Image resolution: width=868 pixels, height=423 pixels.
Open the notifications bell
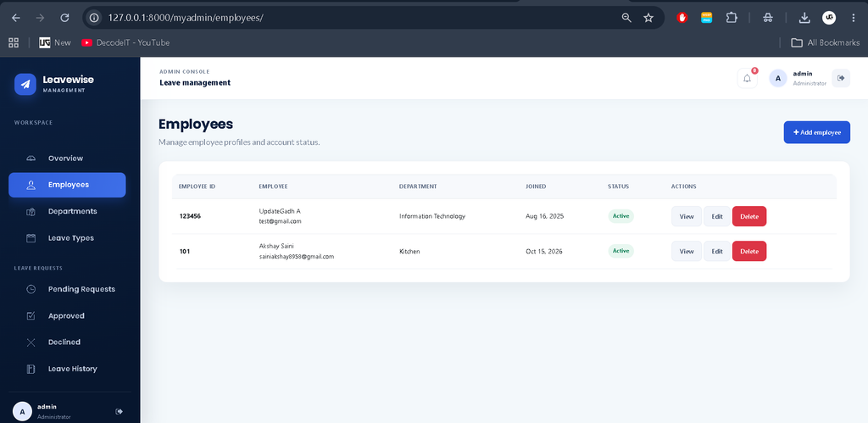point(747,78)
